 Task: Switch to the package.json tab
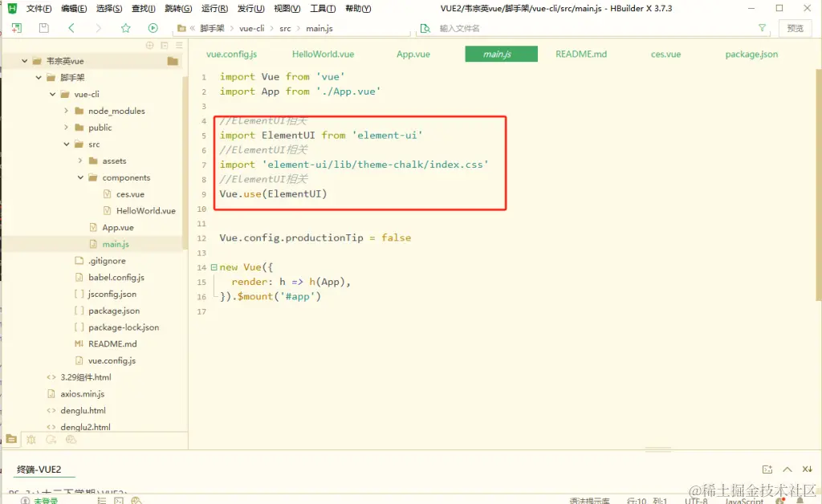751,54
